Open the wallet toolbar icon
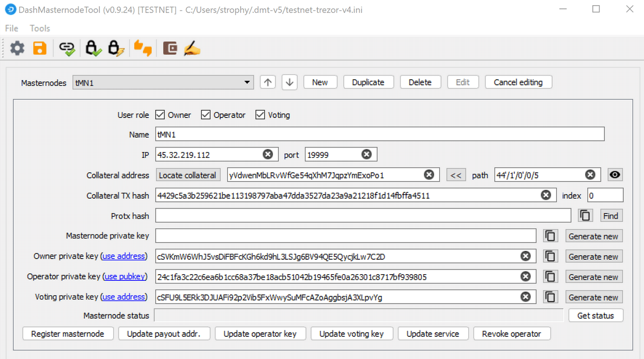 pos(170,48)
